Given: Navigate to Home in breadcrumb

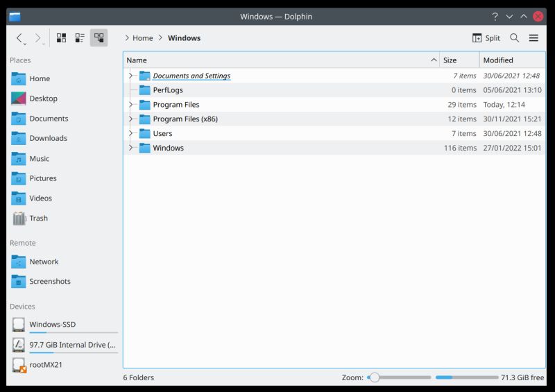Looking at the screenshot, I should (x=142, y=38).
